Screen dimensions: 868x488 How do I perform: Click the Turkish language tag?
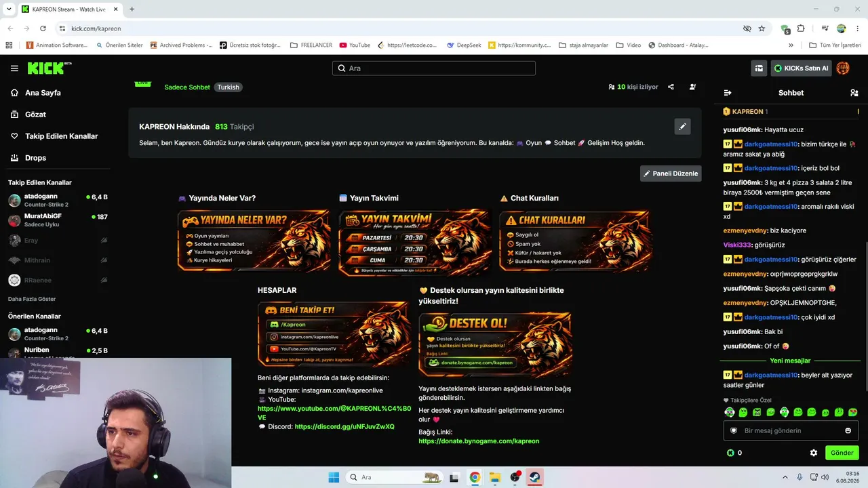click(x=229, y=87)
